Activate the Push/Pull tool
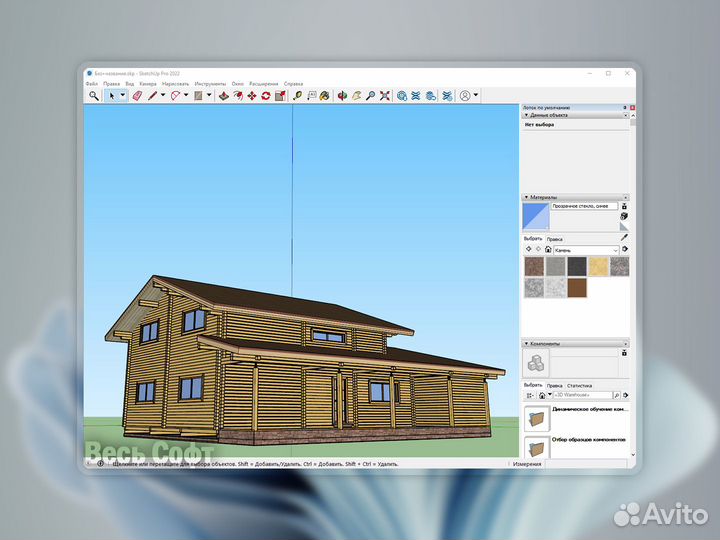This screenshot has width=720, height=540. tap(224, 96)
